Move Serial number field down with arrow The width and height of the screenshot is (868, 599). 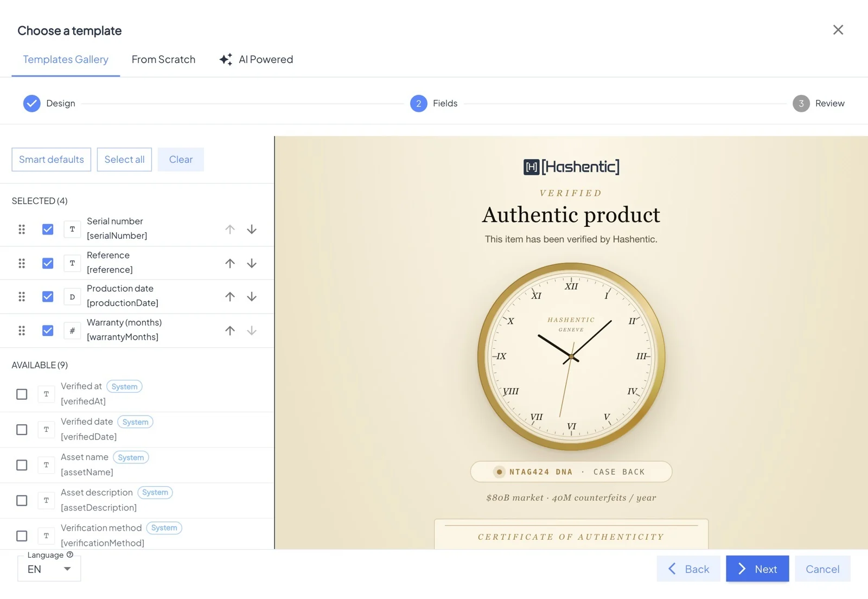(252, 230)
